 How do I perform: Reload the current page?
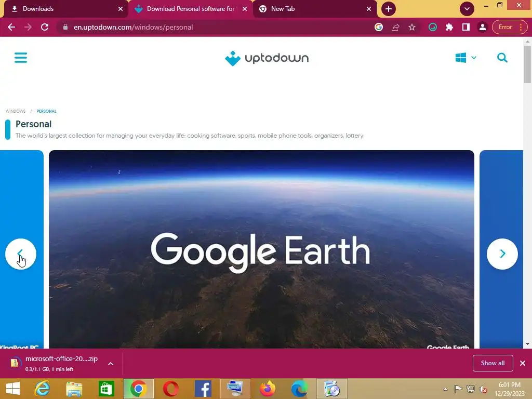coord(45,27)
